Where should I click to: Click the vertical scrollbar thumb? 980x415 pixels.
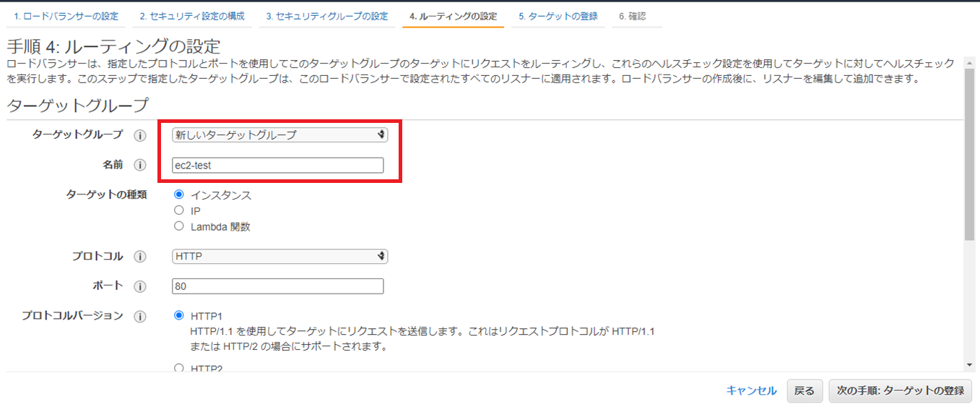pyautogui.click(x=969, y=153)
